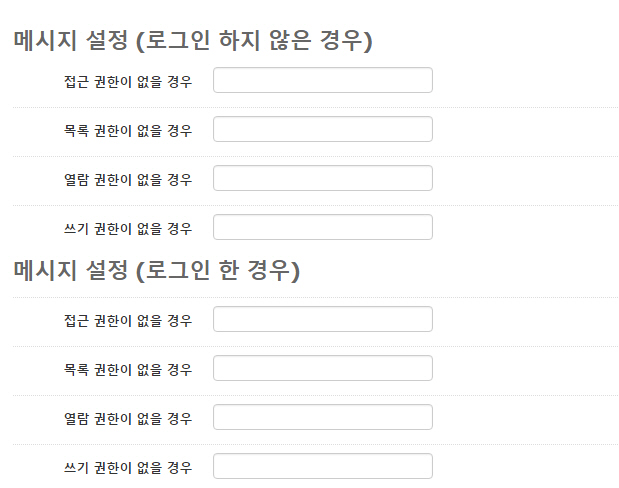
Task: Click the second '목록 권한이 없을 경우' label
Action: 127,369
